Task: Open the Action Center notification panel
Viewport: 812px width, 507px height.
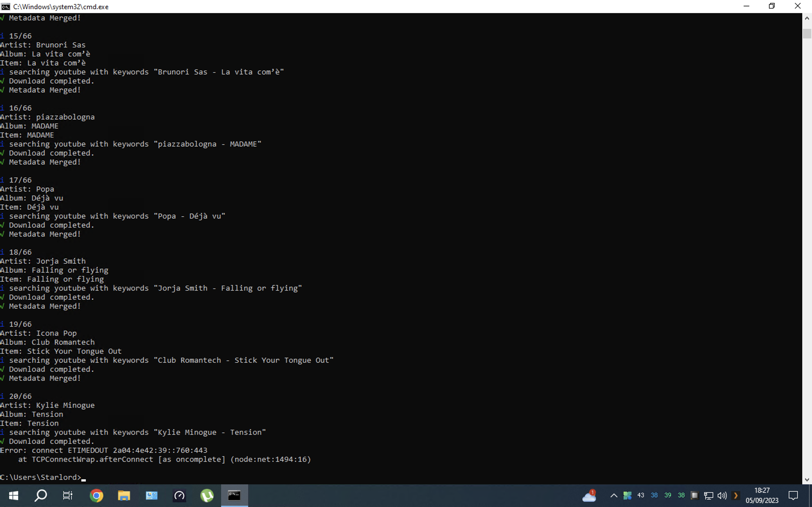Action: tap(793, 496)
